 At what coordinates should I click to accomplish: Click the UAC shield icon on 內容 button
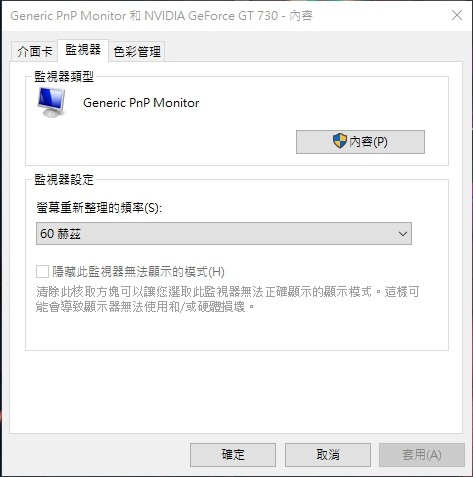pos(340,141)
